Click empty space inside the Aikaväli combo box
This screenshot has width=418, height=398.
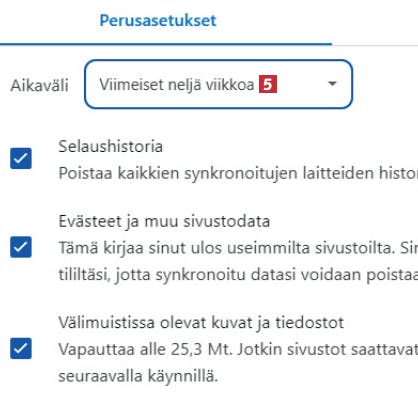click(302, 84)
